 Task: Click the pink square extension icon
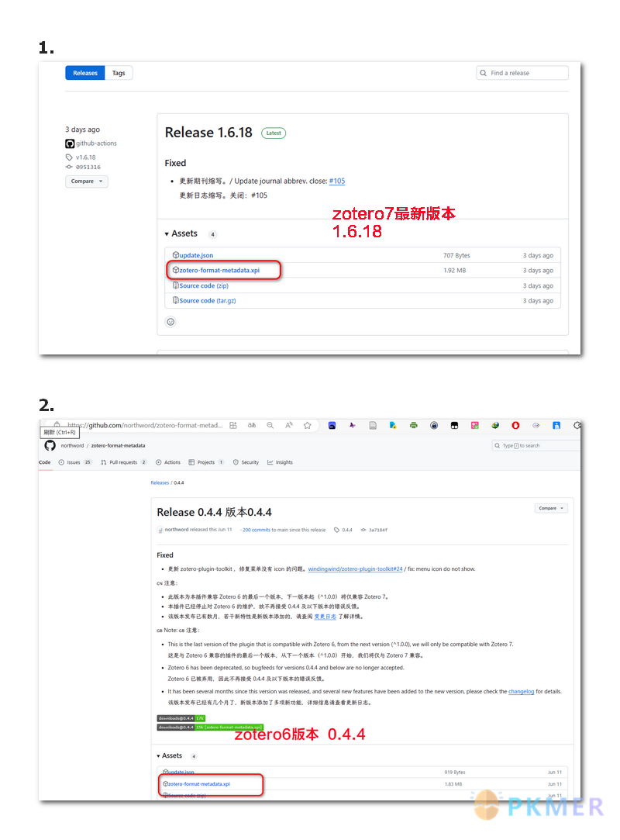point(475,425)
